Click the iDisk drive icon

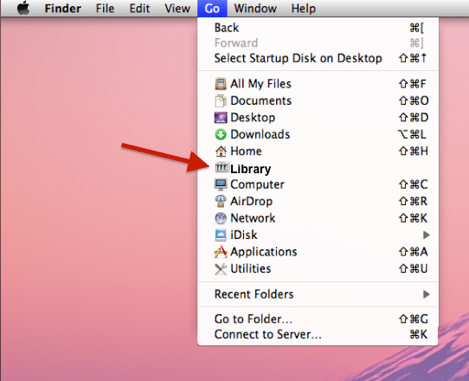(221, 235)
